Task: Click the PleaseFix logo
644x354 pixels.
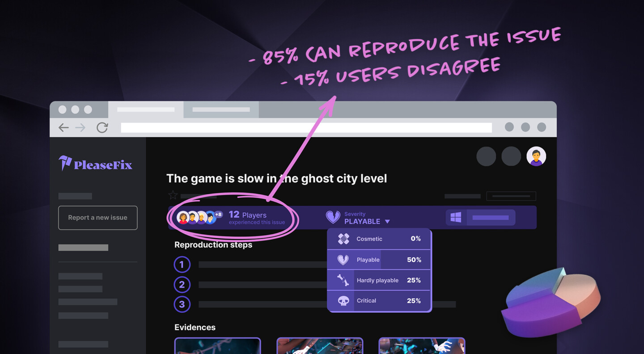Action: click(95, 164)
